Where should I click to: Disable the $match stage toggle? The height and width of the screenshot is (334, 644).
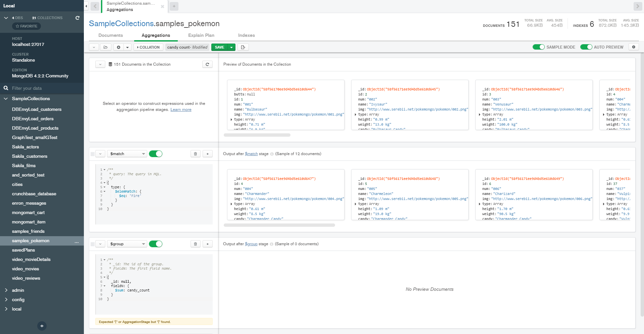click(156, 154)
